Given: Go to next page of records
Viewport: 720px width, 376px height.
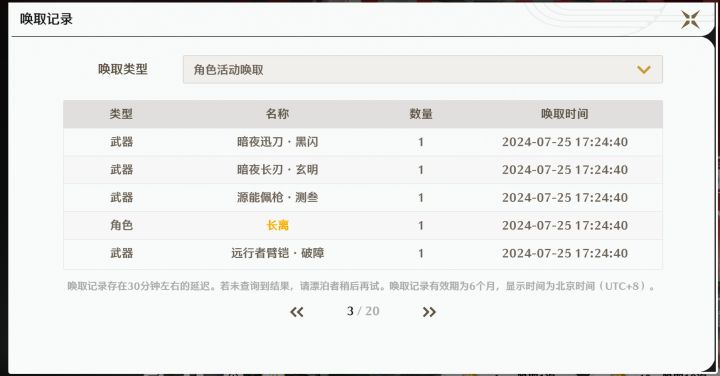Looking at the screenshot, I should pos(429,312).
